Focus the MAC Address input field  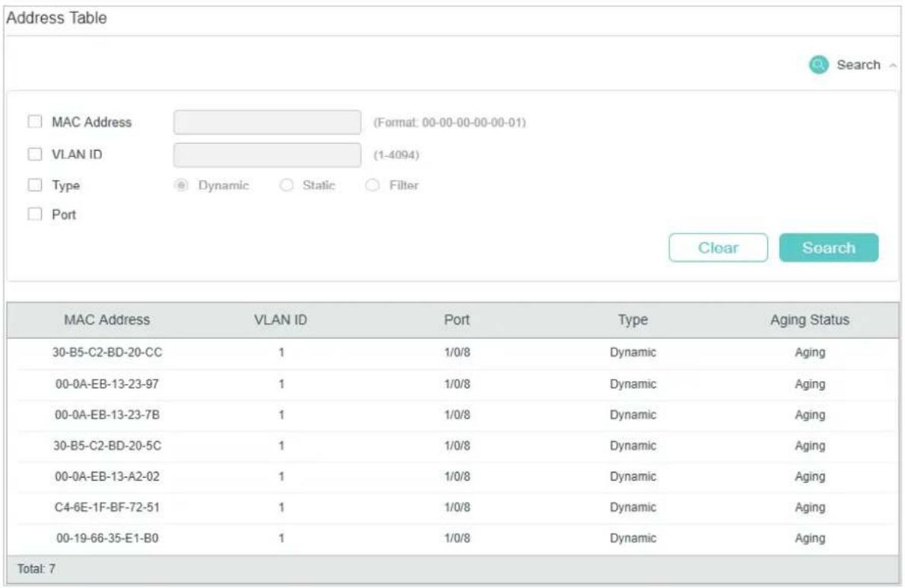[x=267, y=122]
